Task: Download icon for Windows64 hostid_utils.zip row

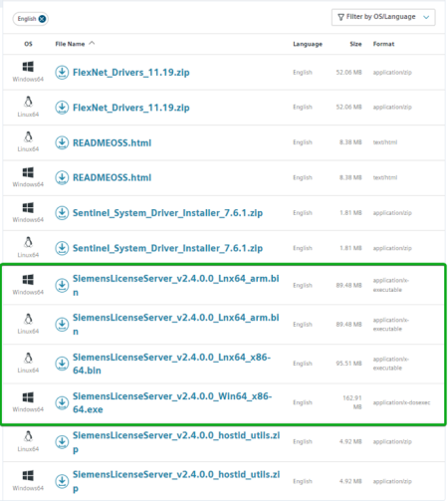Action: pyautogui.click(x=62, y=481)
